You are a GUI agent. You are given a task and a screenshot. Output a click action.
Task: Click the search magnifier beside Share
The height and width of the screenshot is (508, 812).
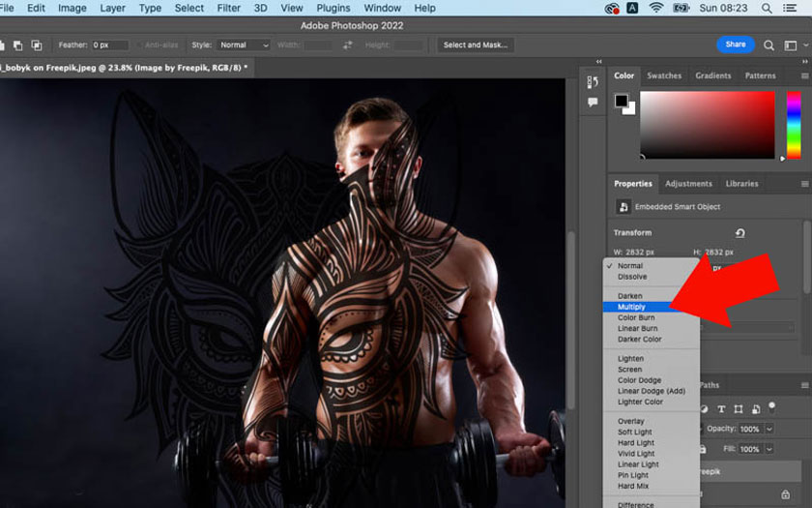pos(769,45)
